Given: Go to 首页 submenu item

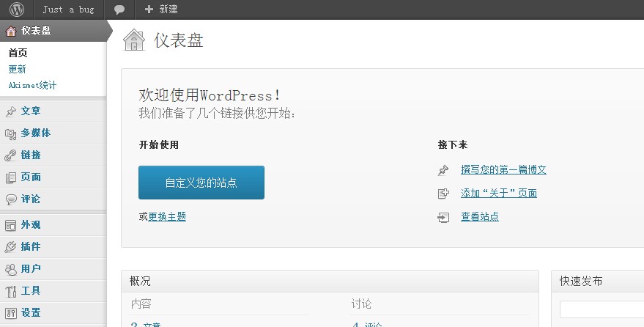Looking at the screenshot, I should click(18, 53).
